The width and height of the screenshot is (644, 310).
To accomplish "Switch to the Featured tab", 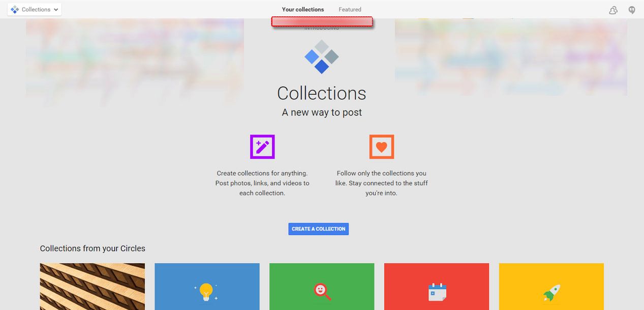I will pyautogui.click(x=350, y=9).
